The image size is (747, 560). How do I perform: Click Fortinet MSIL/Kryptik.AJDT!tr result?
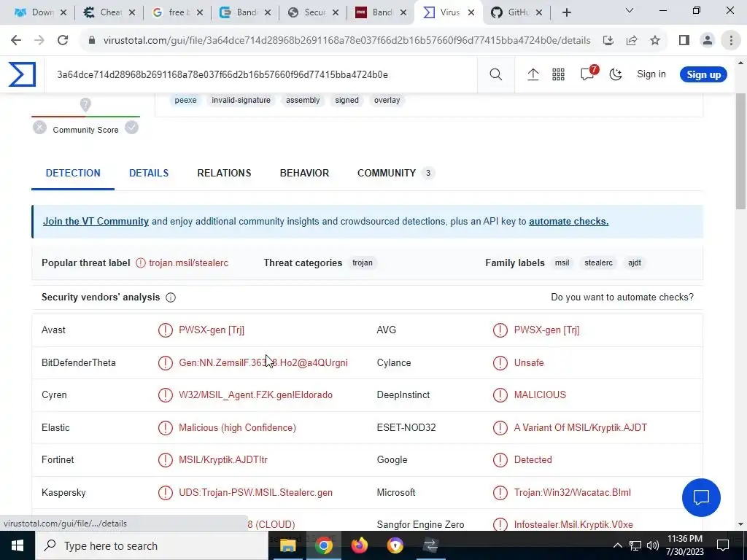tap(223, 460)
